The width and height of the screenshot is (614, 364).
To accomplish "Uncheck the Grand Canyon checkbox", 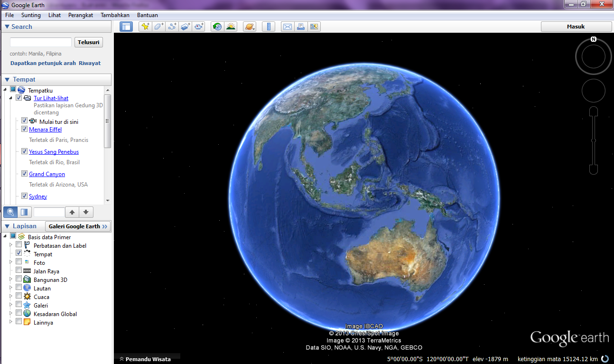I will click(x=24, y=174).
